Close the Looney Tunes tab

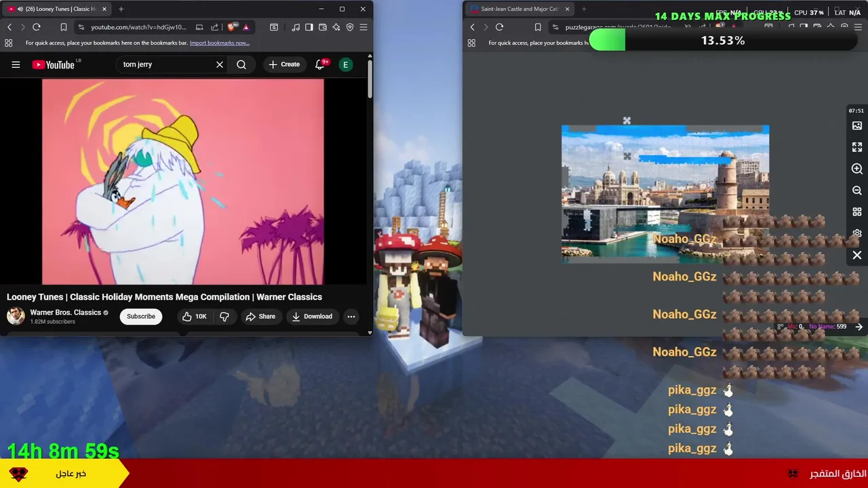[x=104, y=9]
